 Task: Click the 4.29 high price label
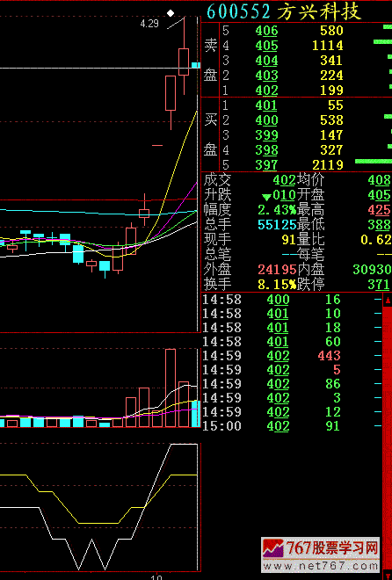(x=149, y=24)
